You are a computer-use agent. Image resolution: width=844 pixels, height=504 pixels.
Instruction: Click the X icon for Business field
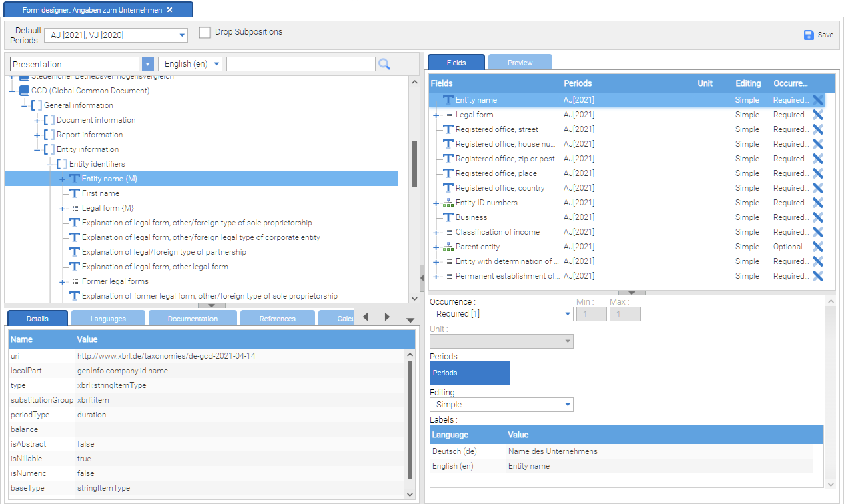[817, 217]
